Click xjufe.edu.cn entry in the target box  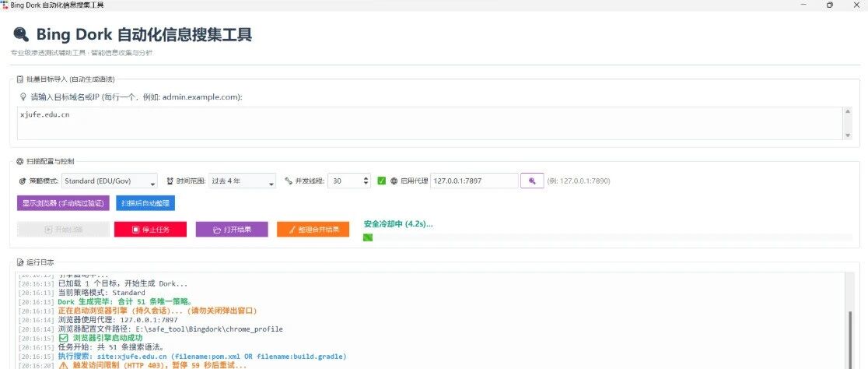(x=44, y=114)
